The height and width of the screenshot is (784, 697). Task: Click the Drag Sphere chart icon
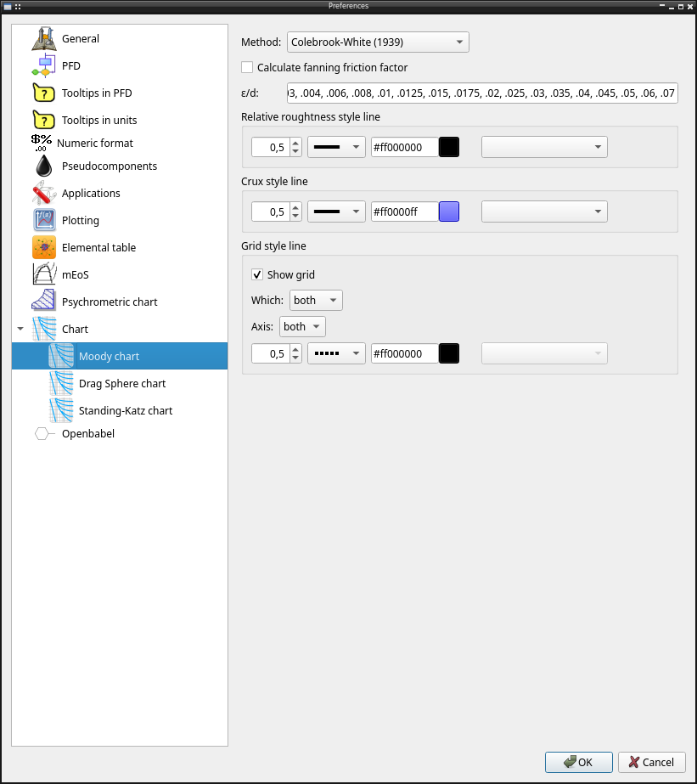pyautogui.click(x=61, y=383)
